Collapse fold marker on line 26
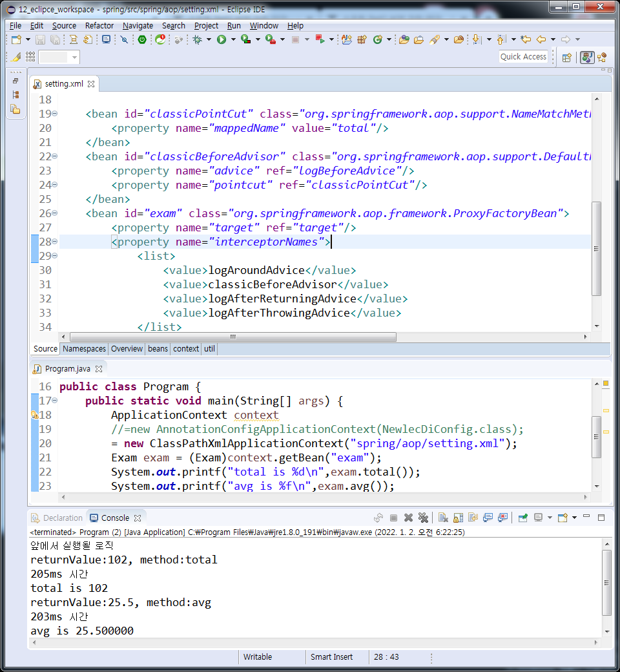Image resolution: width=620 pixels, height=672 pixels. pyautogui.click(x=55, y=213)
